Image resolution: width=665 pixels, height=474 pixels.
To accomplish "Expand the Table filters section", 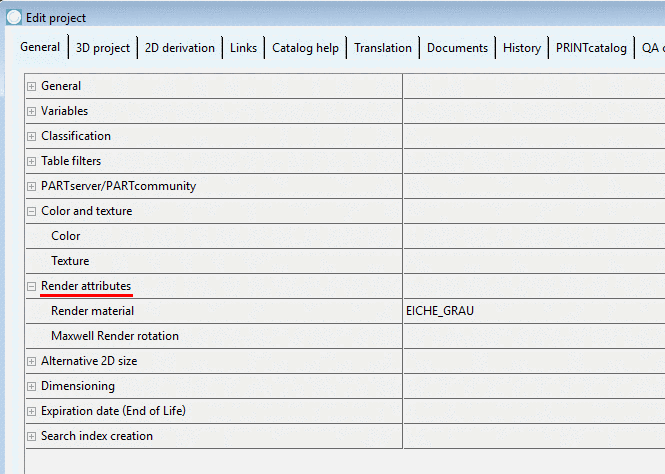I will 31,162.
